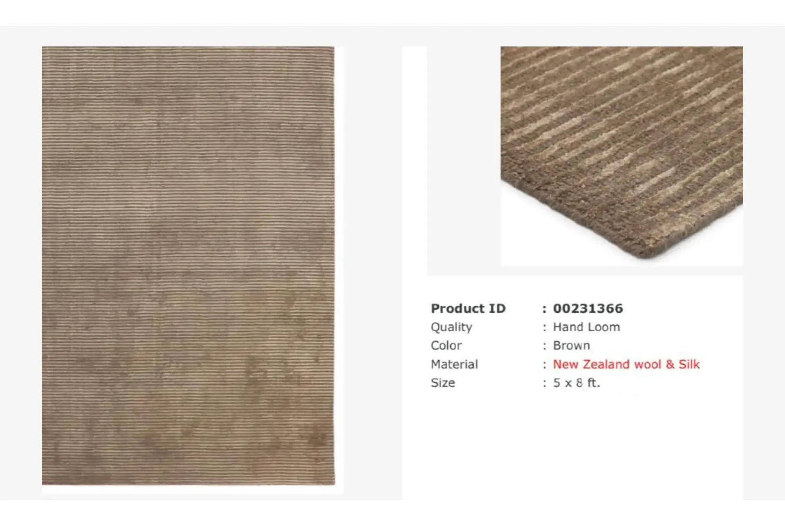Click the white strip beside full rug image
785x532 pixels.
click(339, 266)
